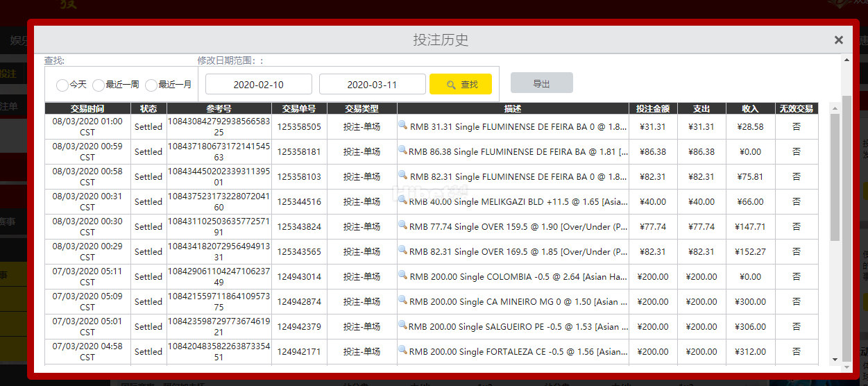Screen dimensions: 868x386
Task: View details icon for FORTALEZA CE bet
Action: [403, 350]
